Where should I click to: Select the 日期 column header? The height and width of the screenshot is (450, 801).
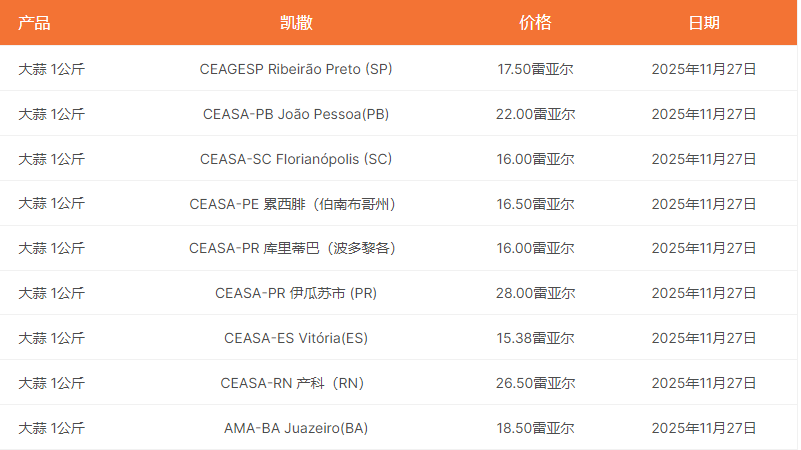pyautogui.click(x=703, y=23)
